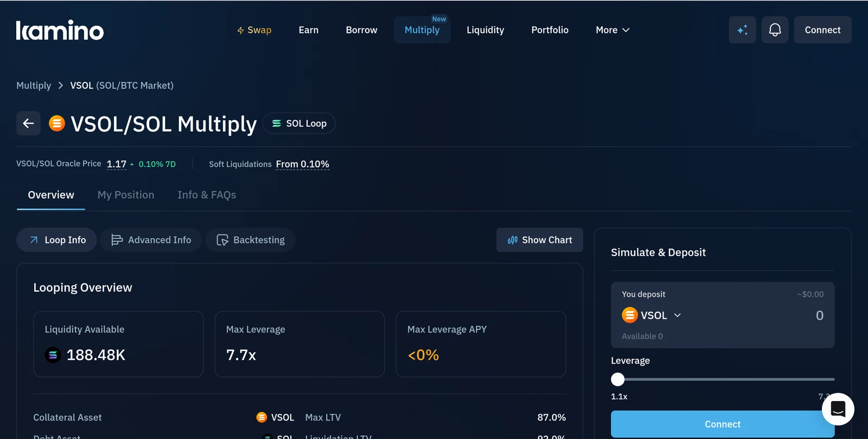The height and width of the screenshot is (439, 868).
Task: Open the Swap page
Action: coord(254,30)
